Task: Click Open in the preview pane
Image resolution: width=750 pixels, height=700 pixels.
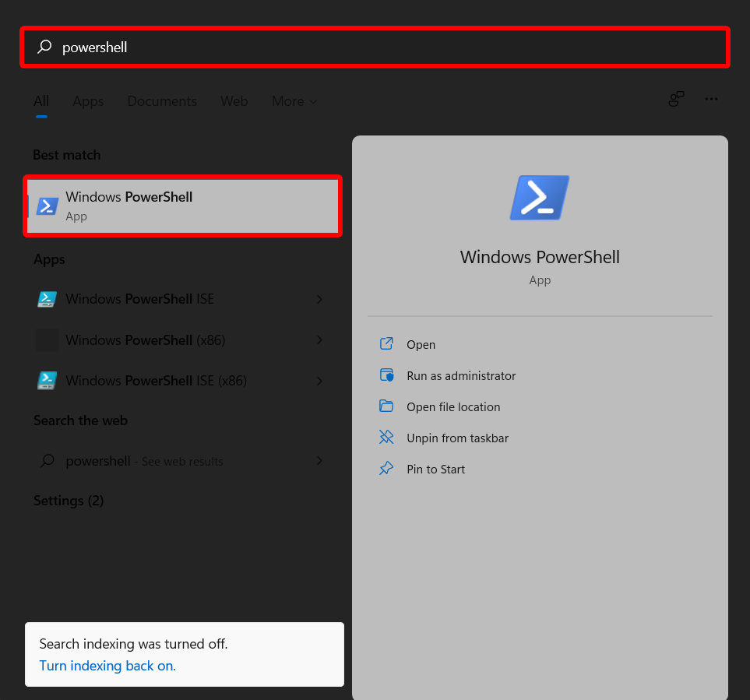Action: coord(421,345)
